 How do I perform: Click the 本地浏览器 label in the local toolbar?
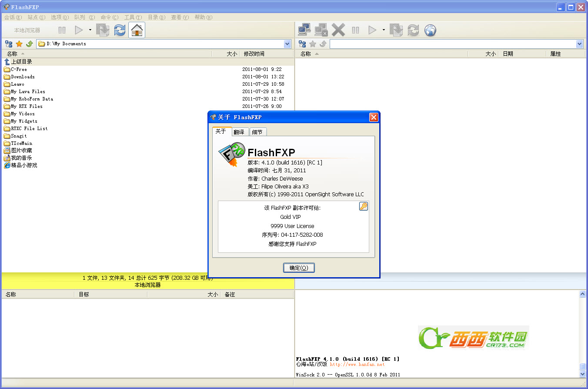click(27, 30)
